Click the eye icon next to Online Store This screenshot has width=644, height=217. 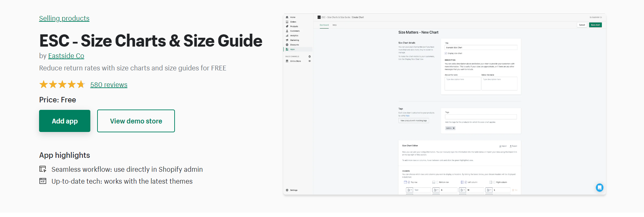(x=309, y=61)
